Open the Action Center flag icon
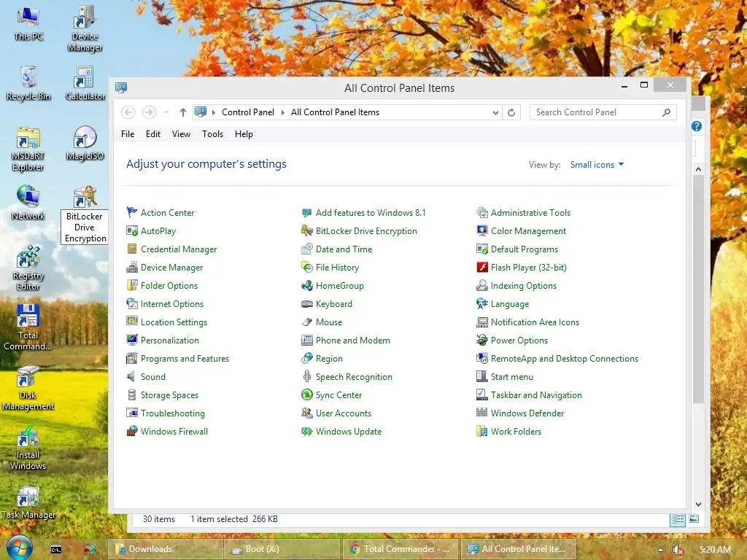Image resolution: width=747 pixels, height=560 pixels. (132, 212)
